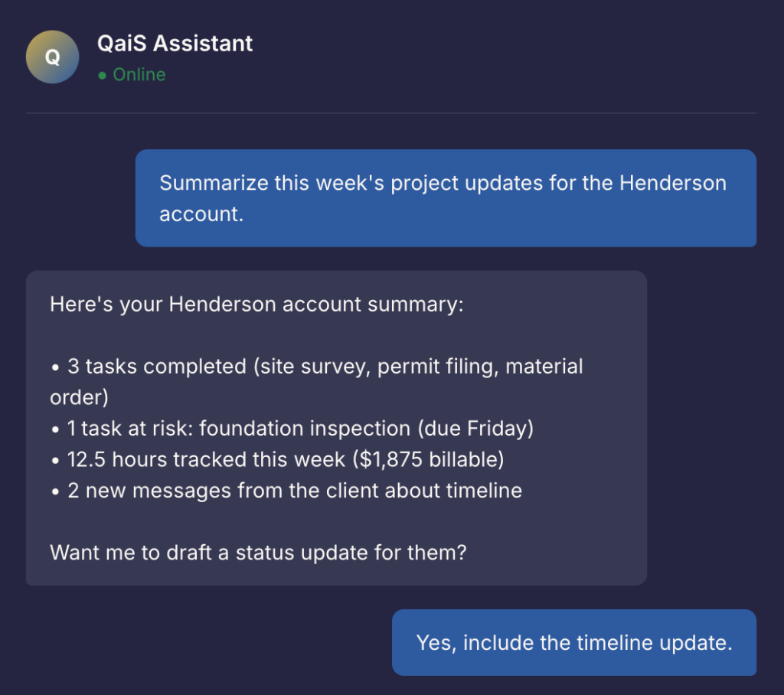Click the QaiS Assistant title
The image size is (784, 695).
tap(175, 43)
